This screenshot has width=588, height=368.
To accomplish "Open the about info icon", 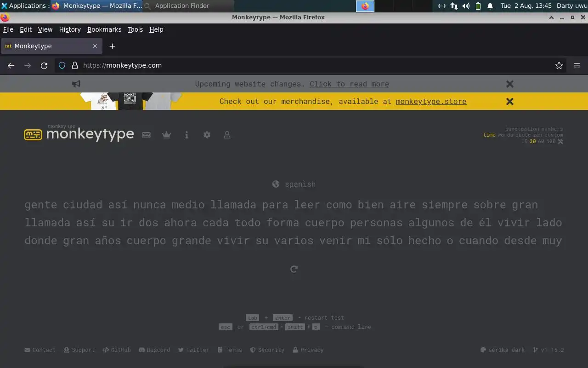I will click(187, 135).
